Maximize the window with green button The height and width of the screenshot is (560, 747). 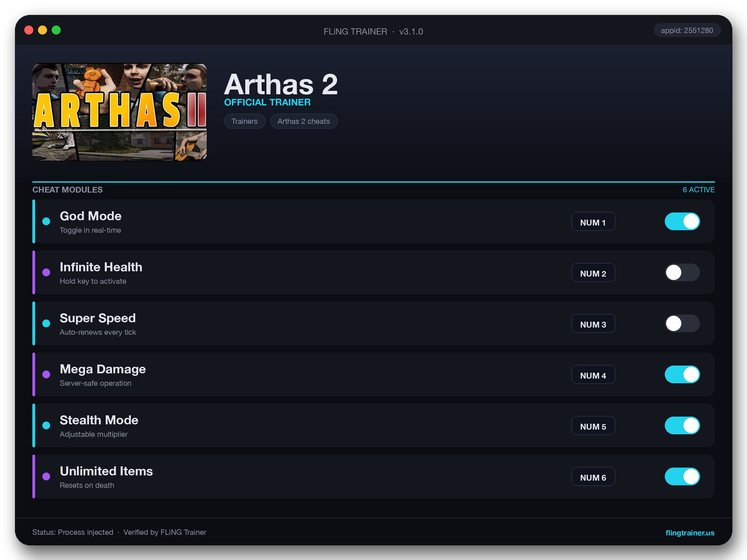click(x=56, y=30)
